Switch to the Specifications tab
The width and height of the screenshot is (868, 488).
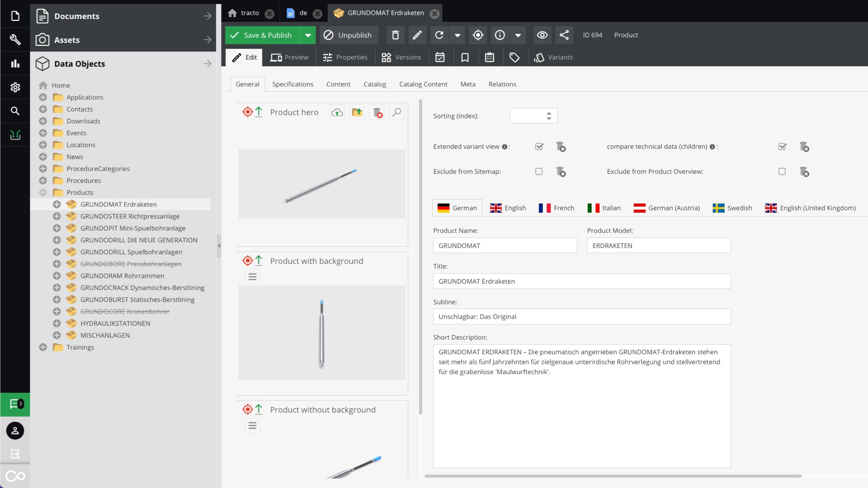tap(292, 84)
